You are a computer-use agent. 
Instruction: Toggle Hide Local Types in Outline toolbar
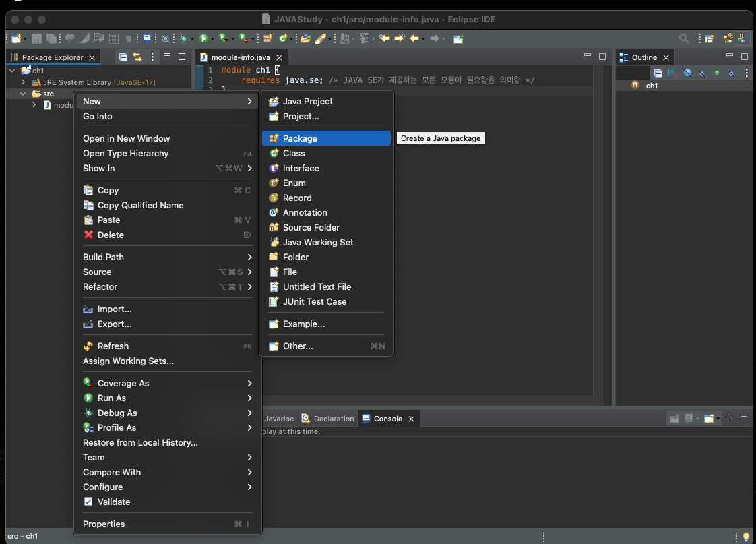732,73
